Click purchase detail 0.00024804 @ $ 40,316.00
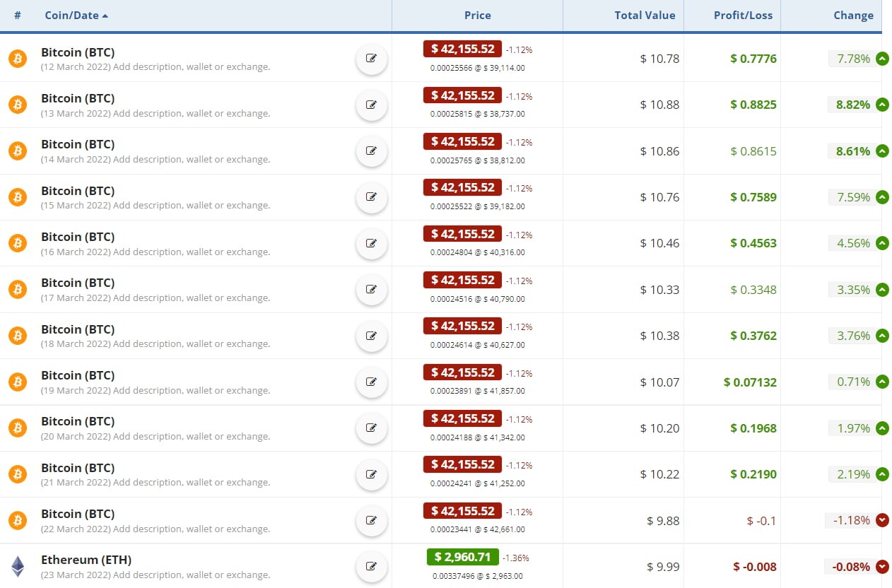This screenshot has height=588, width=892. click(x=478, y=252)
